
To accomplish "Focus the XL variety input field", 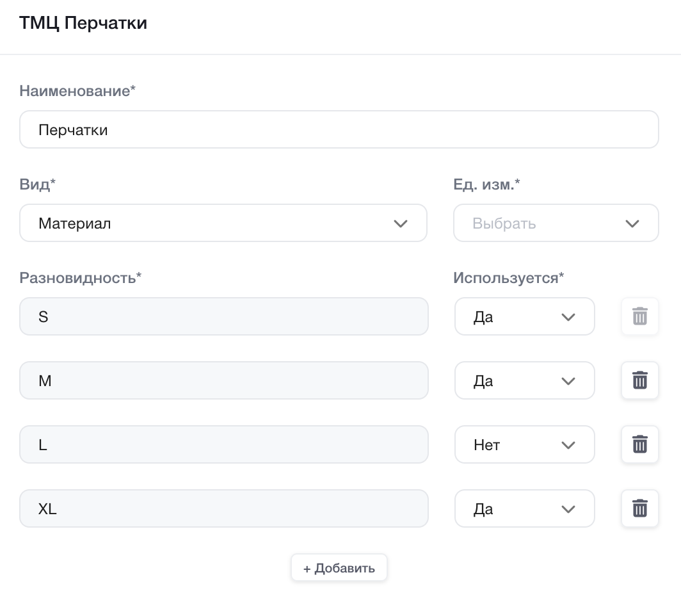I will (223, 508).
